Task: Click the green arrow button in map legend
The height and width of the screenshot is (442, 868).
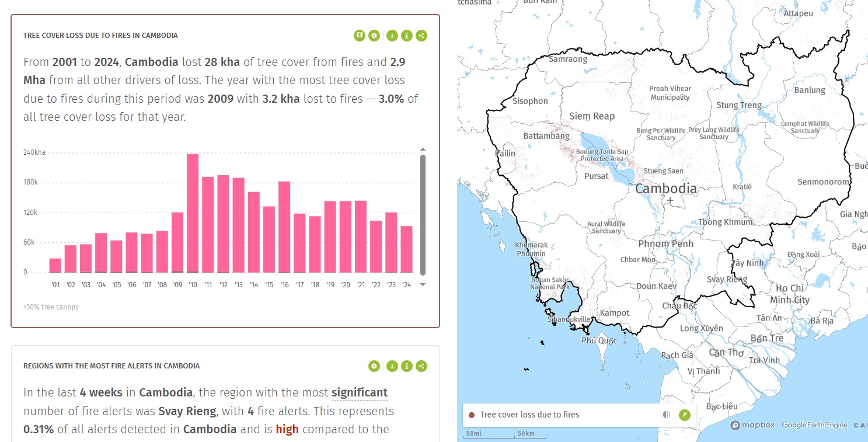Action: [x=685, y=415]
